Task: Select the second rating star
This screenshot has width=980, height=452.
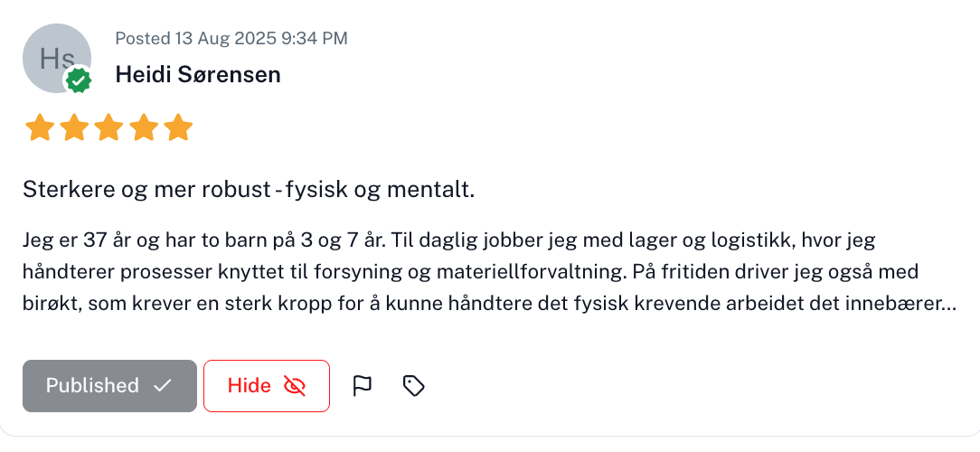Action: pos(73,128)
